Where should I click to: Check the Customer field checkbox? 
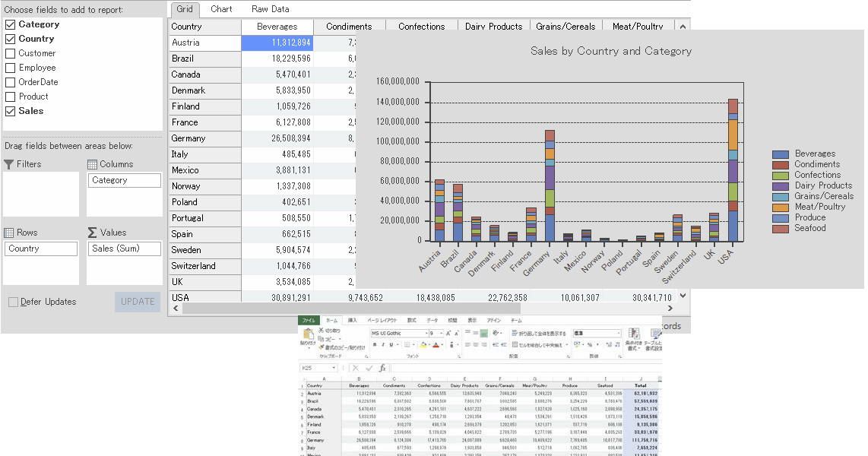coord(11,52)
